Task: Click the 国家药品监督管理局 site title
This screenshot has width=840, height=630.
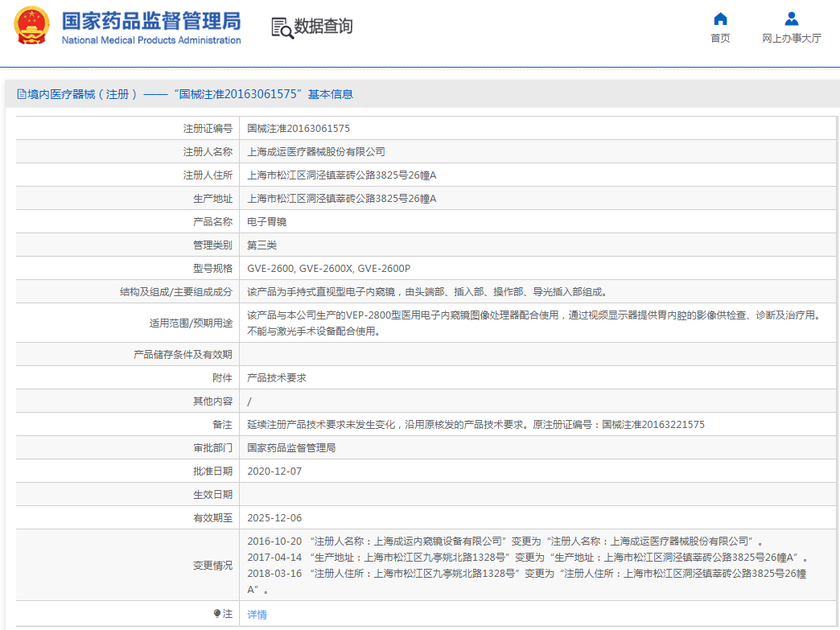Action: 150,20
